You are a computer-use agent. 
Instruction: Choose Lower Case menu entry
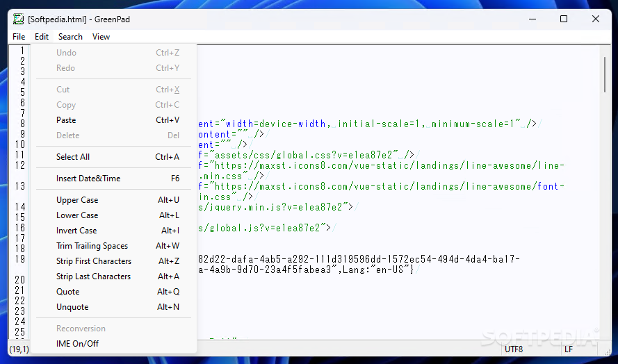[x=113, y=215]
